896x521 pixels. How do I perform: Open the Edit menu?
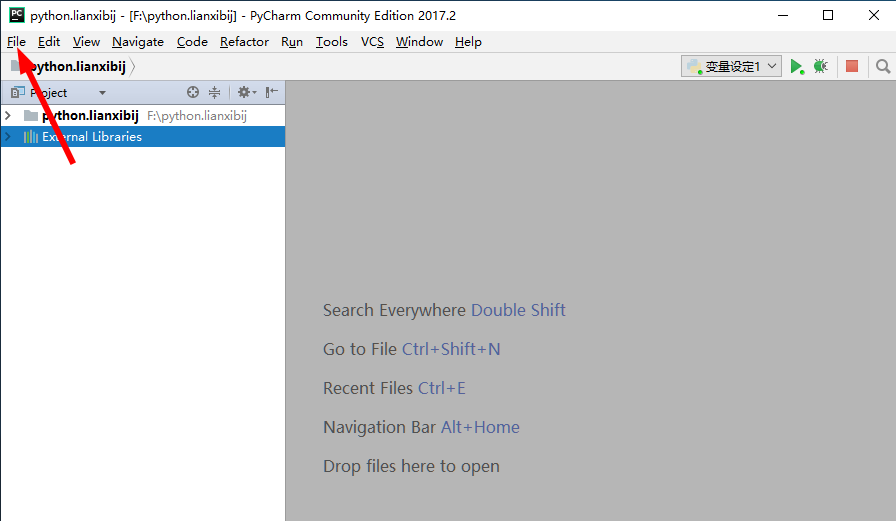coord(49,42)
